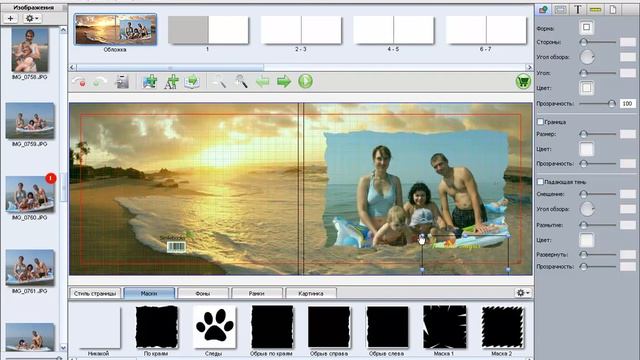Image resolution: width=640 pixels, height=360 pixels.
Task: Click the red warning badge on IMG_0760
Action: click(x=51, y=178)
